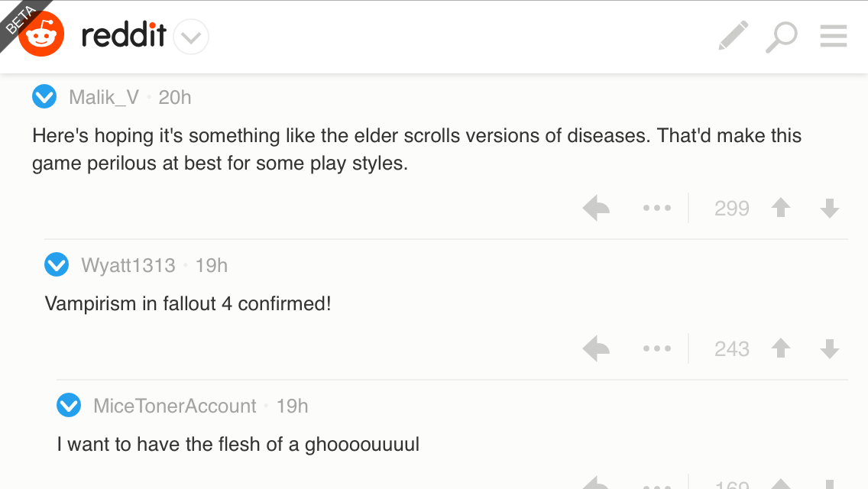The height and width of the screenshot is (489, 868).
Task: Downvote the Vampirism in fallout 4 comment
Action: point(829,348)
